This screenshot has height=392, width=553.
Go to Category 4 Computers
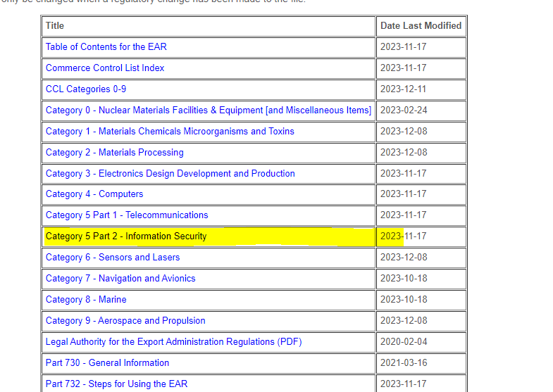[94, 194]
